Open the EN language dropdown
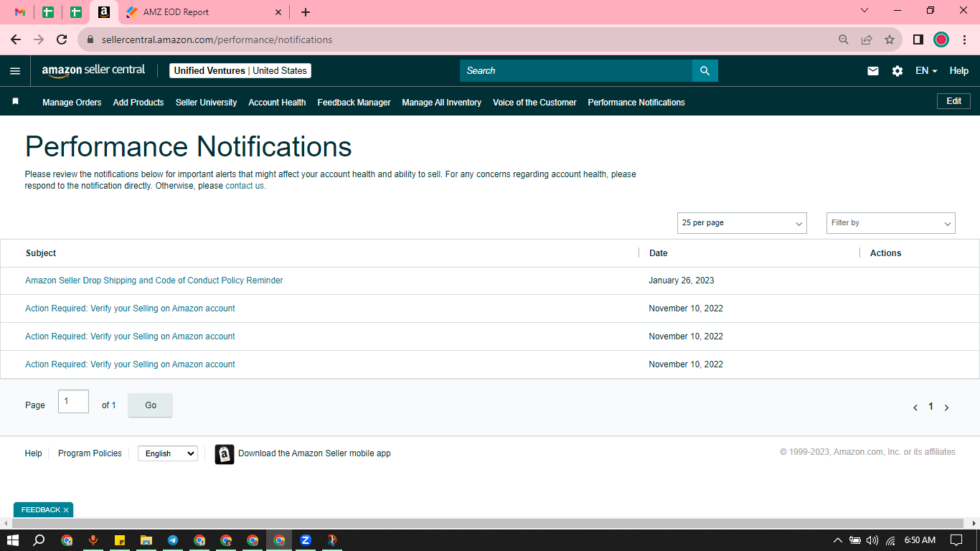This screenshot has height=551, width=980. coord(926,71)
